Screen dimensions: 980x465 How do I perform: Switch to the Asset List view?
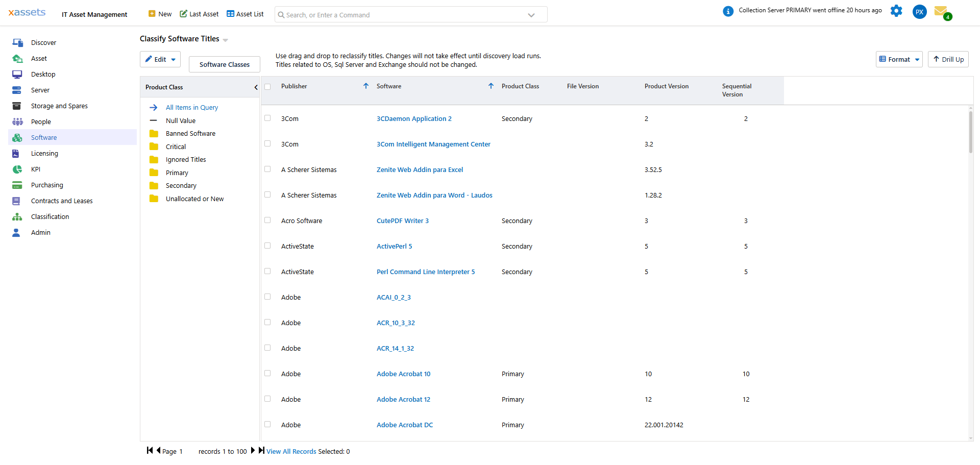(244, 14)
